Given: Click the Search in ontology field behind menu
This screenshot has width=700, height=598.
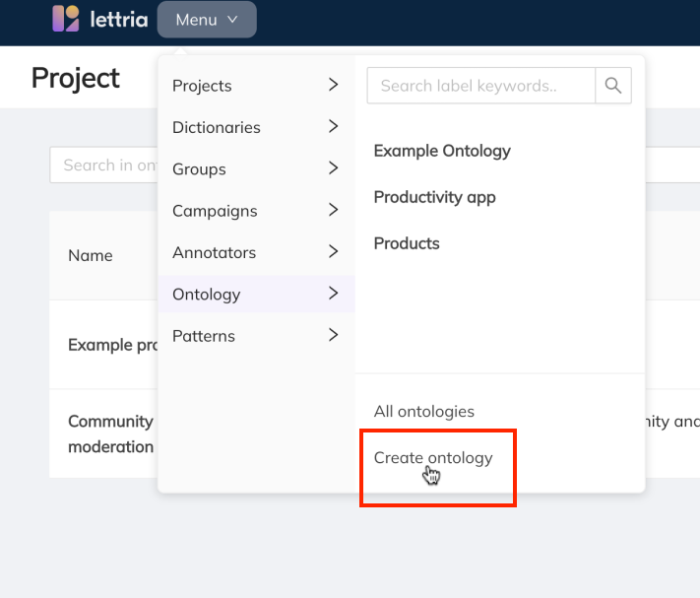Looking at the screenshot, I should pyautogui.click(x=103, y=165).
